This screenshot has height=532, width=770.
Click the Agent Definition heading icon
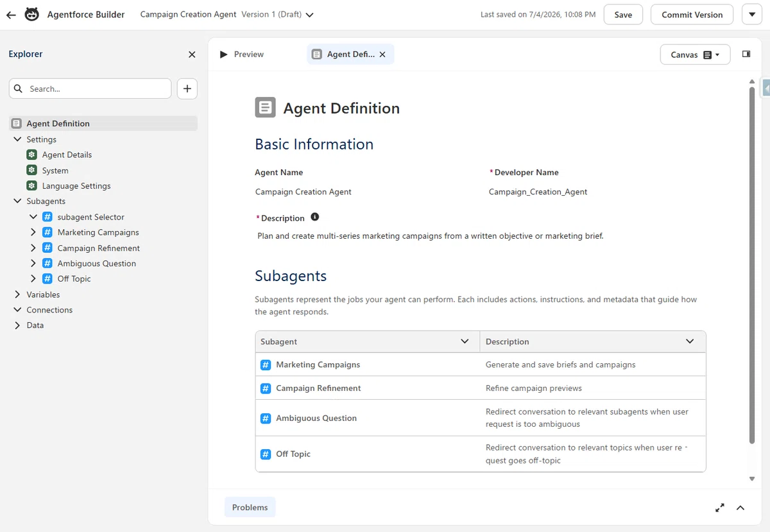[x=266, y=108]
